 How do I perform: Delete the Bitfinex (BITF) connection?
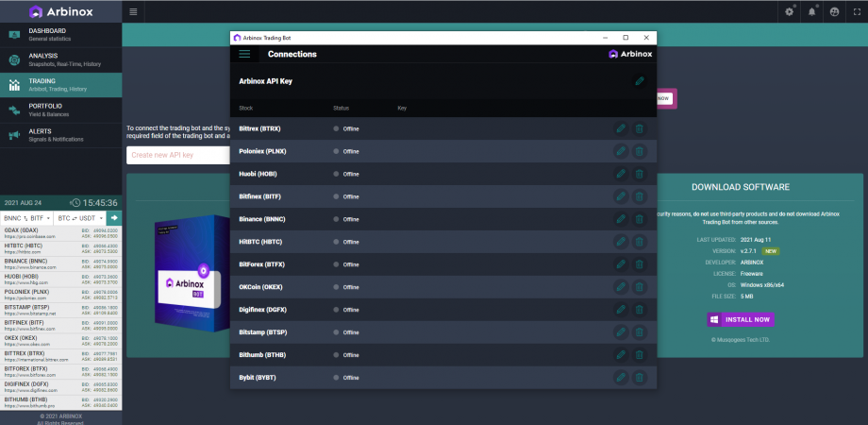(x=640, y=196)
